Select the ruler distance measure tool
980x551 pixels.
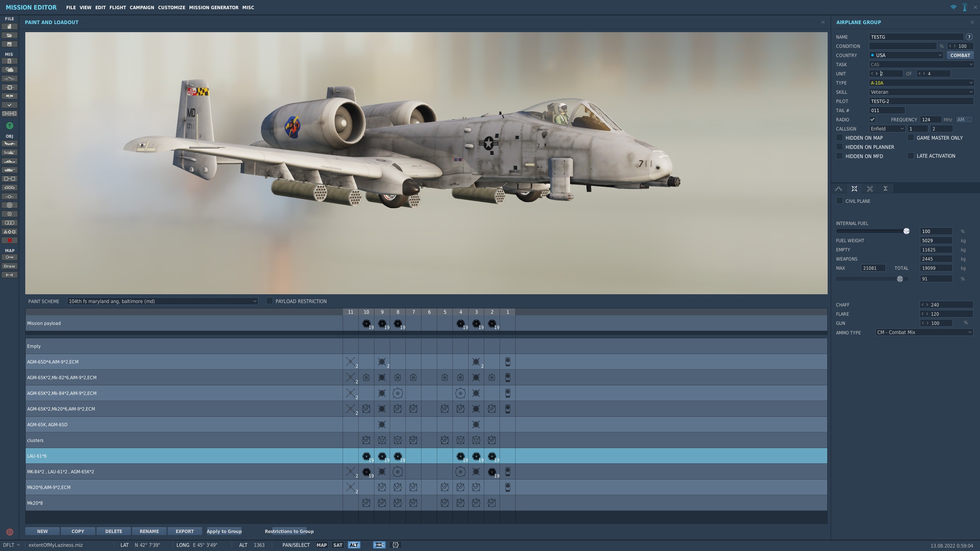[x=10, y=275]
